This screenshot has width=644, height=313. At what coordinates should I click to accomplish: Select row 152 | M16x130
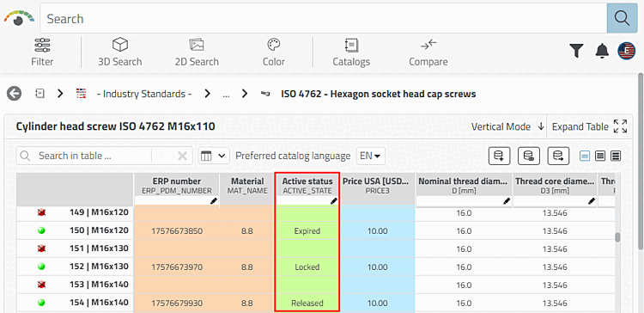tap(99, 266)
